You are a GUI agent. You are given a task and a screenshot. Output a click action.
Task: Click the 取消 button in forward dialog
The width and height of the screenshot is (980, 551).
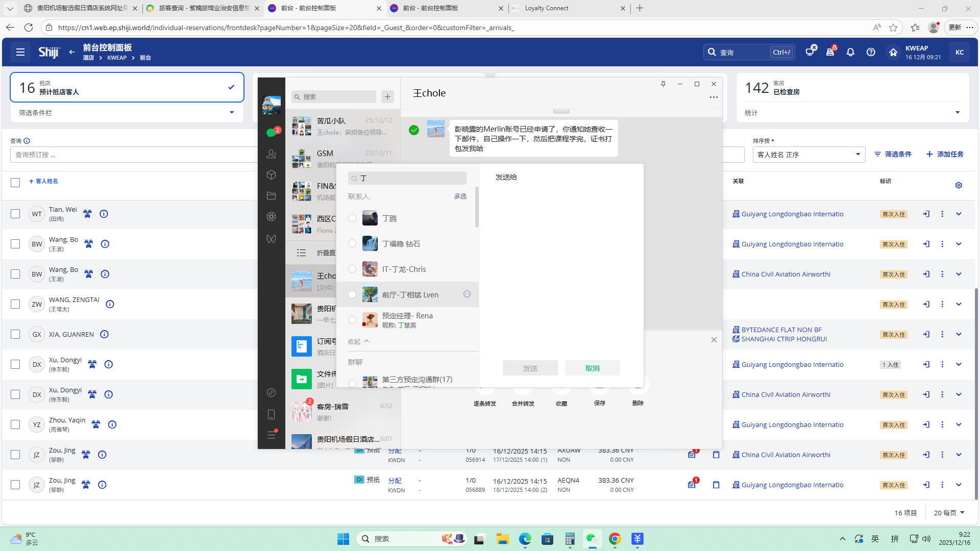592,368
